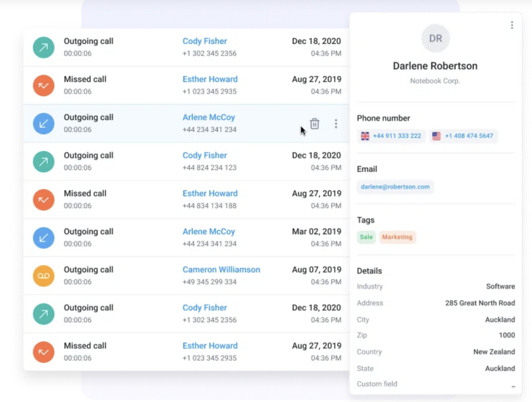Select the Sale tag
Viewport: 532px width, 402px height.
click(x=366, y=237)
